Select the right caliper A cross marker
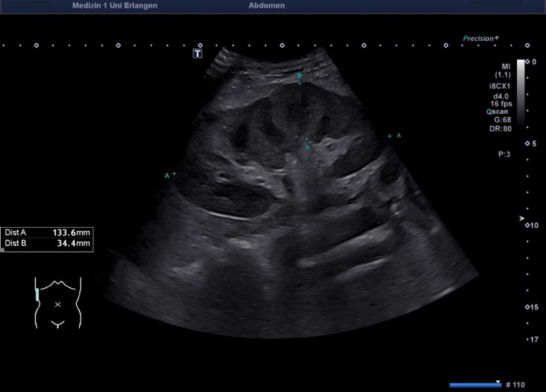The height and width of the screenshot is (392, 546). click(x=389, y=136)
